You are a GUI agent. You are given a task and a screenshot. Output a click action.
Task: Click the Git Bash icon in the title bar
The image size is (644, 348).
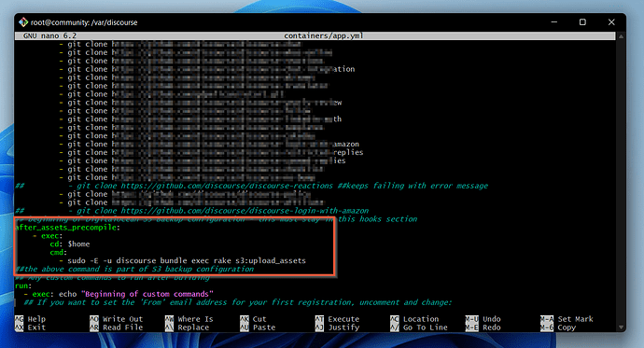23,22
